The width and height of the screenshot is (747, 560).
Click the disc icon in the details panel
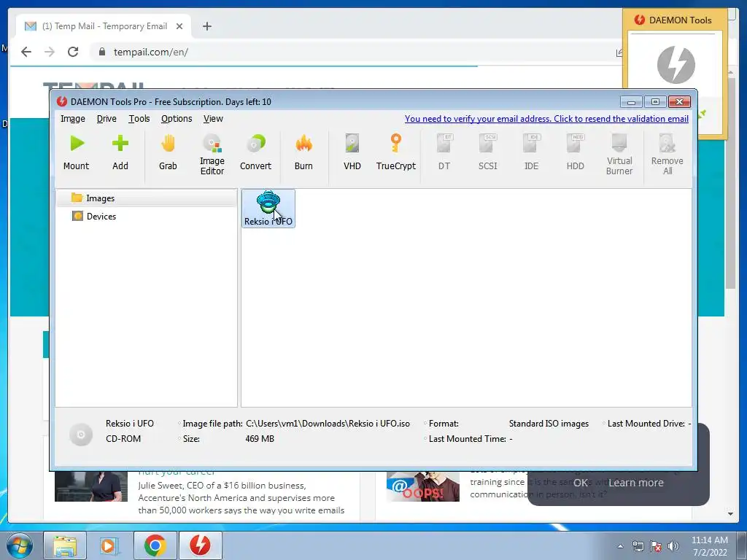click(81, 435)
